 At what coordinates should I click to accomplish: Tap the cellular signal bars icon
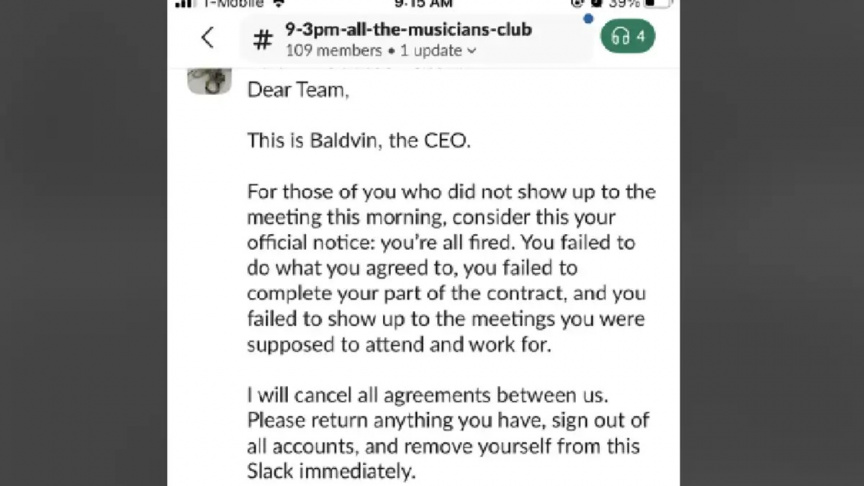[x=184, y=4]
